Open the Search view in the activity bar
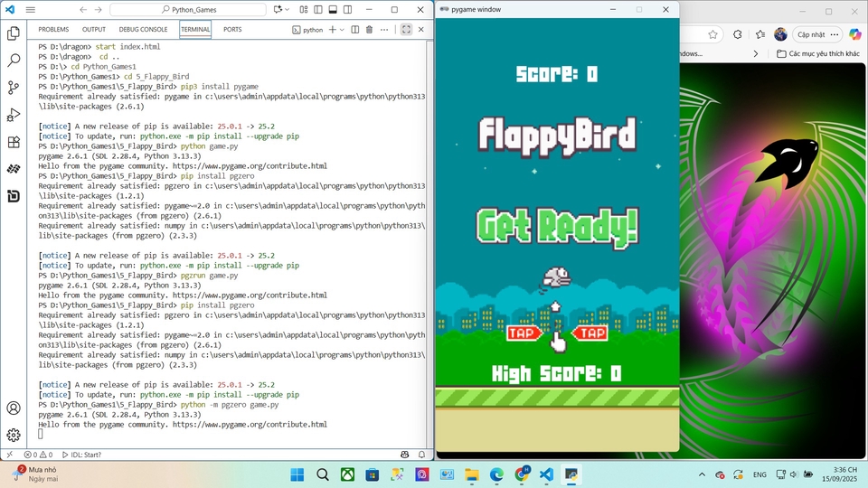 pyautogui.click(x=14, y=61)
